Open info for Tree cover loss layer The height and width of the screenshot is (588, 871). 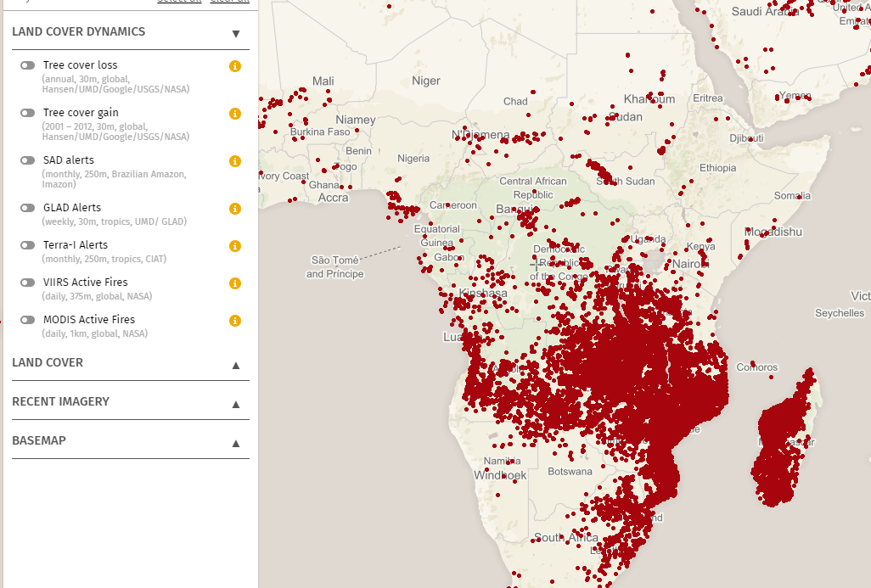click(x=234, y=65)
